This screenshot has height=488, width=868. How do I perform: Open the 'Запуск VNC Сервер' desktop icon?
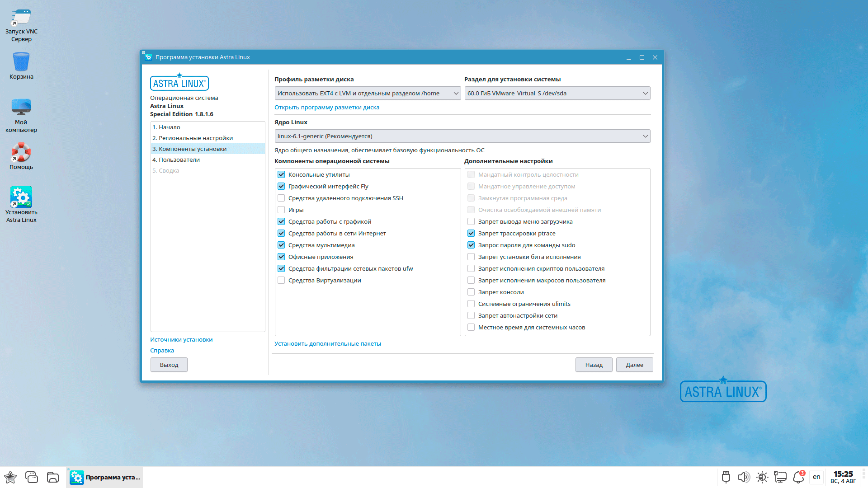21,18
